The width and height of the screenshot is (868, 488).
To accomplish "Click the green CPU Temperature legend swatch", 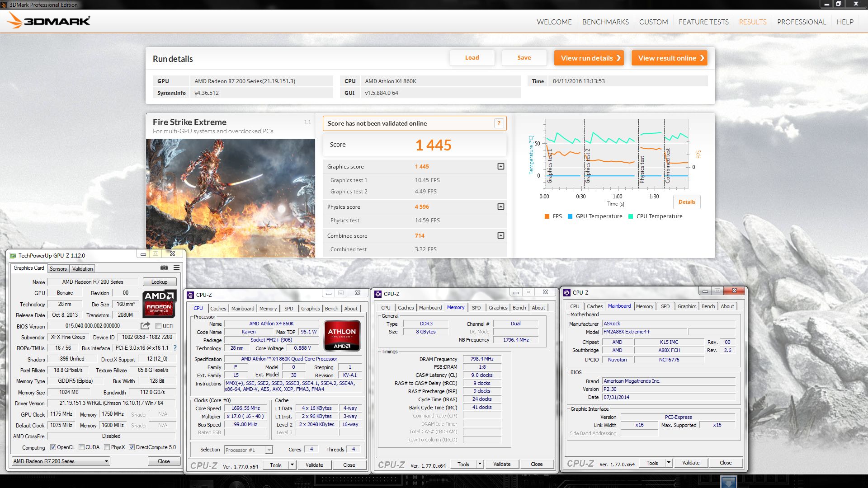I will point(631,216).
